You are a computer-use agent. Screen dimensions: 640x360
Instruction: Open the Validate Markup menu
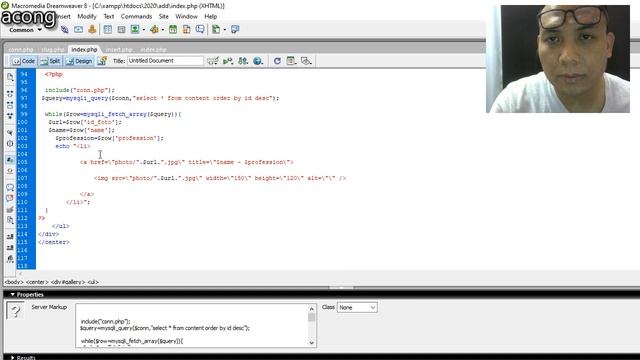pyautogui.click(x=228, y=61)
